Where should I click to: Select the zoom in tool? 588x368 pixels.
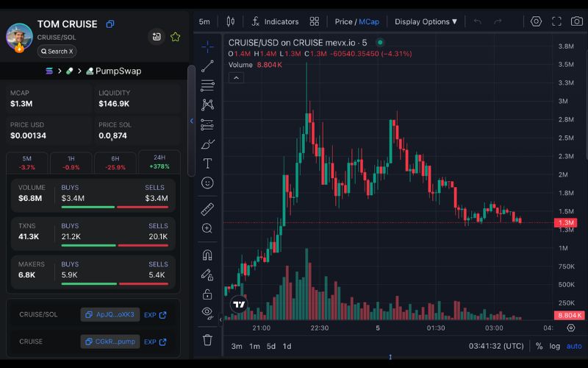click(x=207, y=228)
